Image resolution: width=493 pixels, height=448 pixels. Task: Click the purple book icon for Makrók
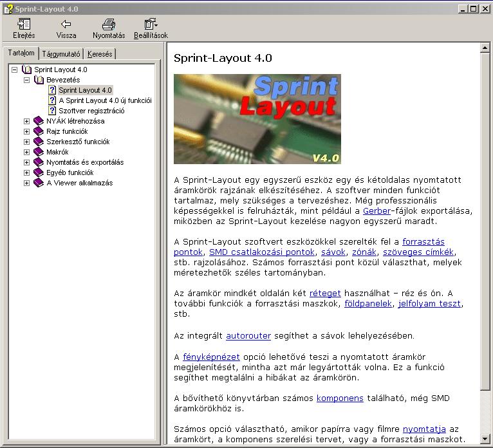point(39,152)
